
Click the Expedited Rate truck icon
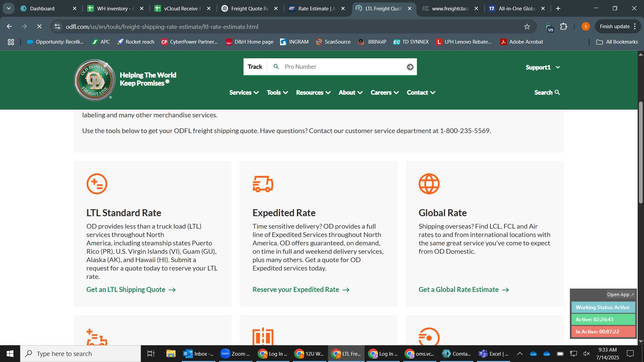(x=263, y=184)
